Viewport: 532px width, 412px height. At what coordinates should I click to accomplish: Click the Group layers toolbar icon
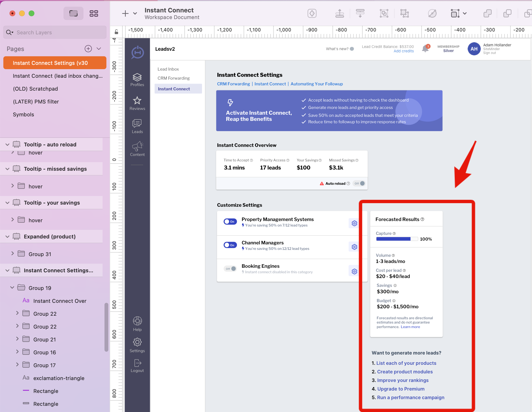384,13
